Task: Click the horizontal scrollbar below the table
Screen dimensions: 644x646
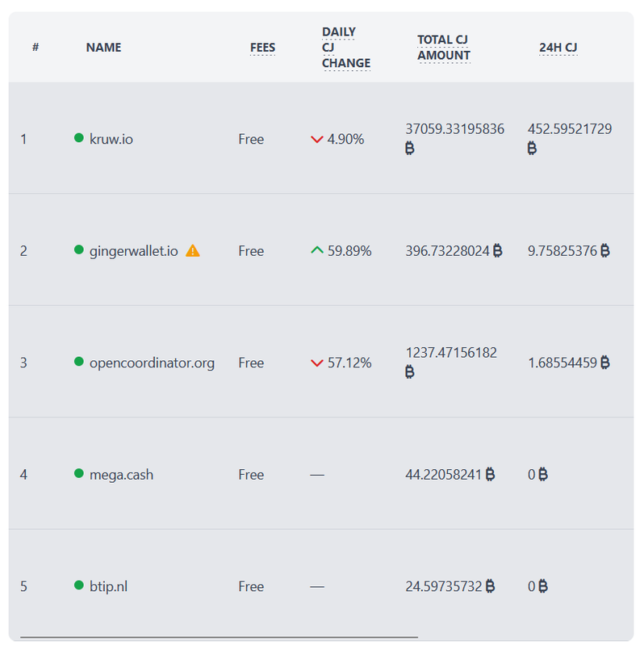Action: pos(219,637)
